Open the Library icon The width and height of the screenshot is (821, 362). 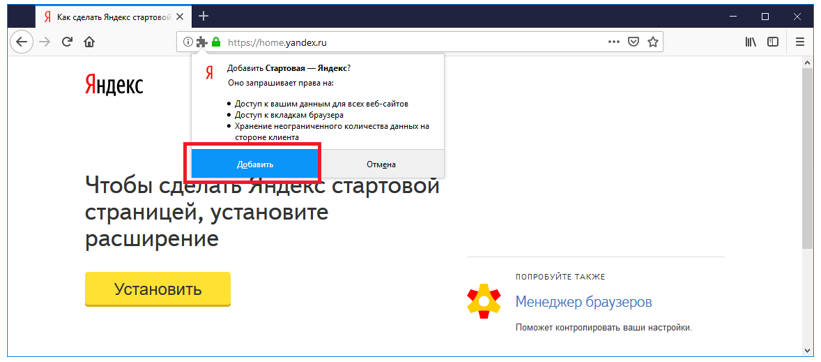click(x=750, y=42)
